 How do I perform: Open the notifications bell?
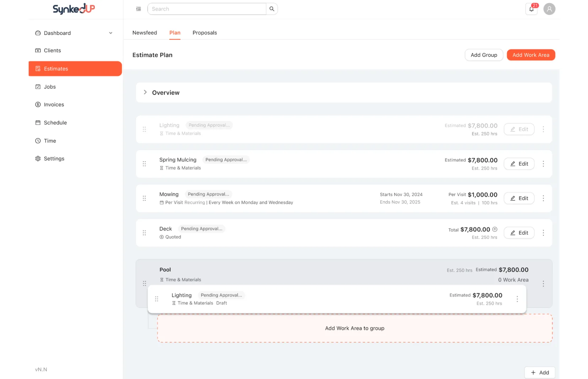click(532, 9)
